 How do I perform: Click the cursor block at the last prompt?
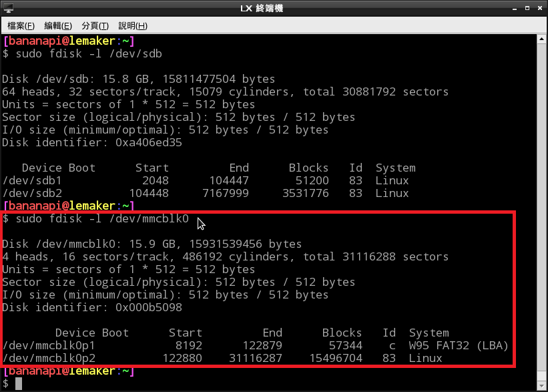click(x=19, y=383)
